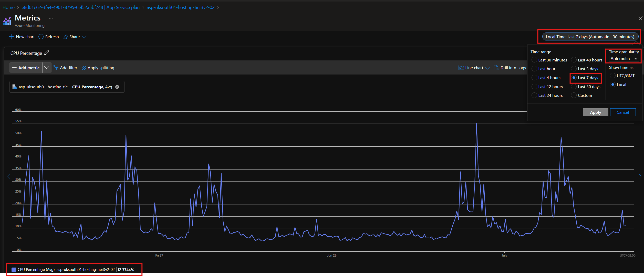Switch time display to UTC/GMT
This screenshot has width=644, height=276.
(x=613, y=76)
